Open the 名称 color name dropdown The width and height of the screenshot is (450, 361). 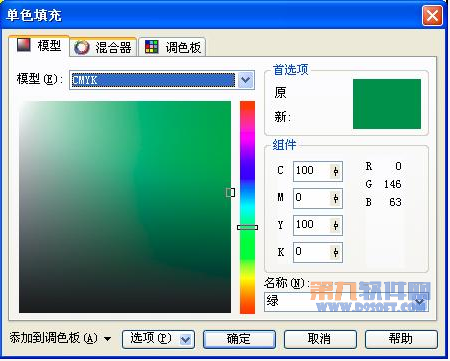tap(419, 302)
